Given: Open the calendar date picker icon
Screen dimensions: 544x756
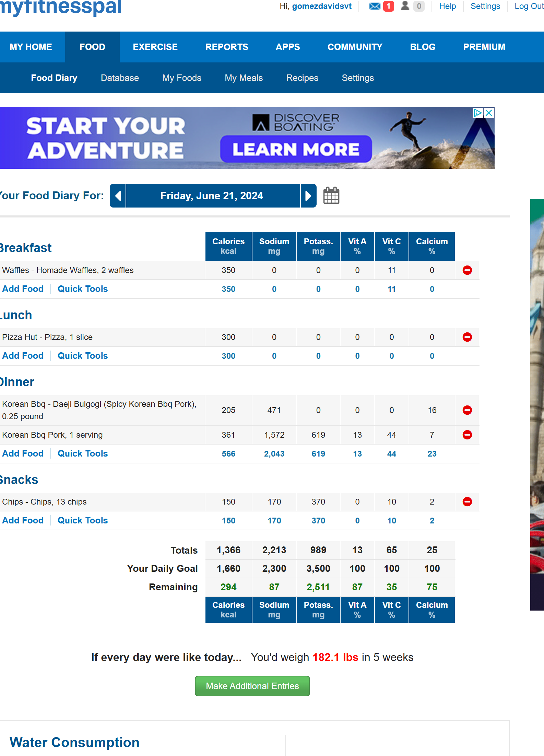Looking at the screenshot, I should tap(331, 196).
